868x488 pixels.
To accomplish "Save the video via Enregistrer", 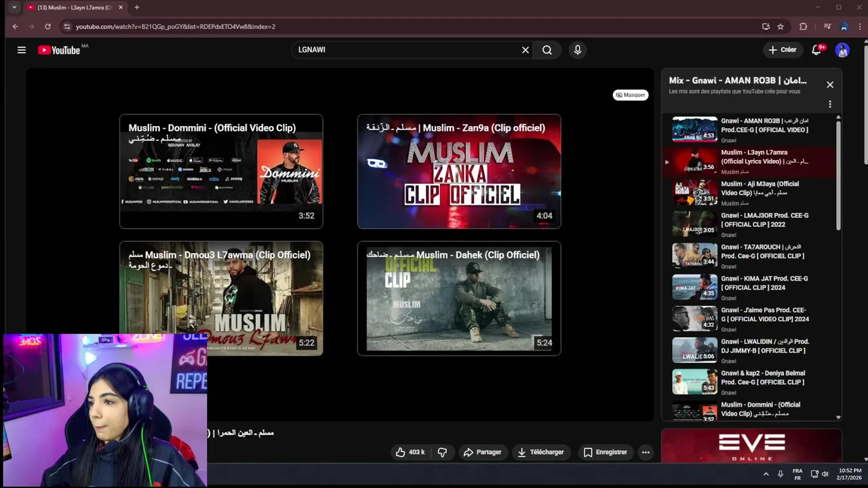I will [605, 452].
